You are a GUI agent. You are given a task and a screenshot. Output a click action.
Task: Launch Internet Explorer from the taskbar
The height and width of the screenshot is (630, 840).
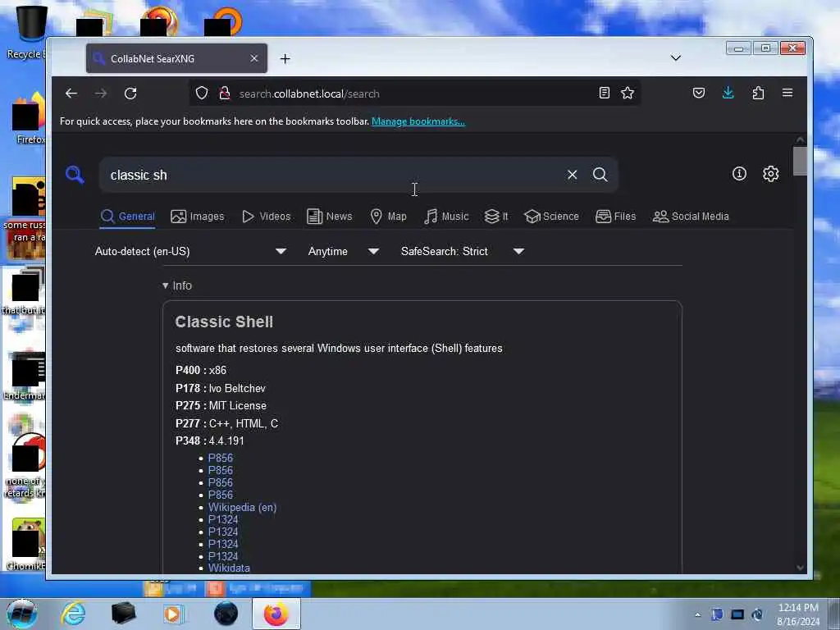point(73,614)
